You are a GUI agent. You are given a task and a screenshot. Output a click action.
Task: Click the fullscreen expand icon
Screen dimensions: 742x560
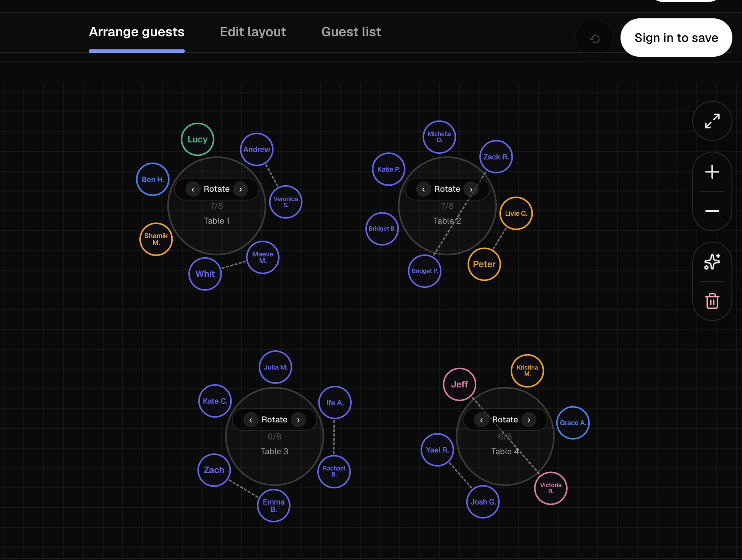point(712,121)
